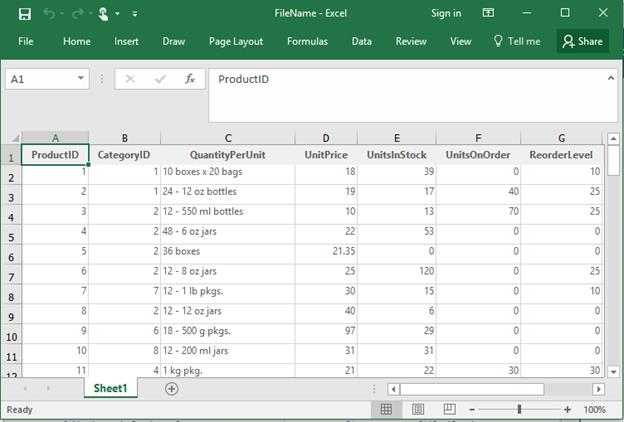Select the UnitPrice header cell
Screen dimensions: 624x422
pos(326,155)
